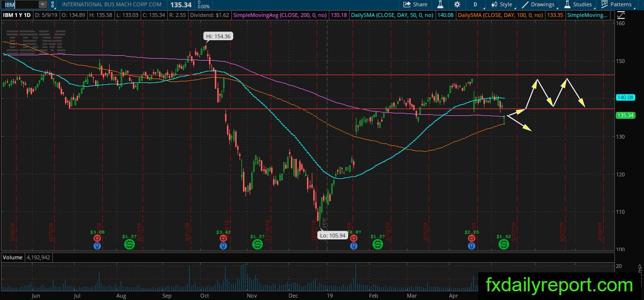Click the August $1.57 dividend icon
644x300 pixels.
coord(129,244)
